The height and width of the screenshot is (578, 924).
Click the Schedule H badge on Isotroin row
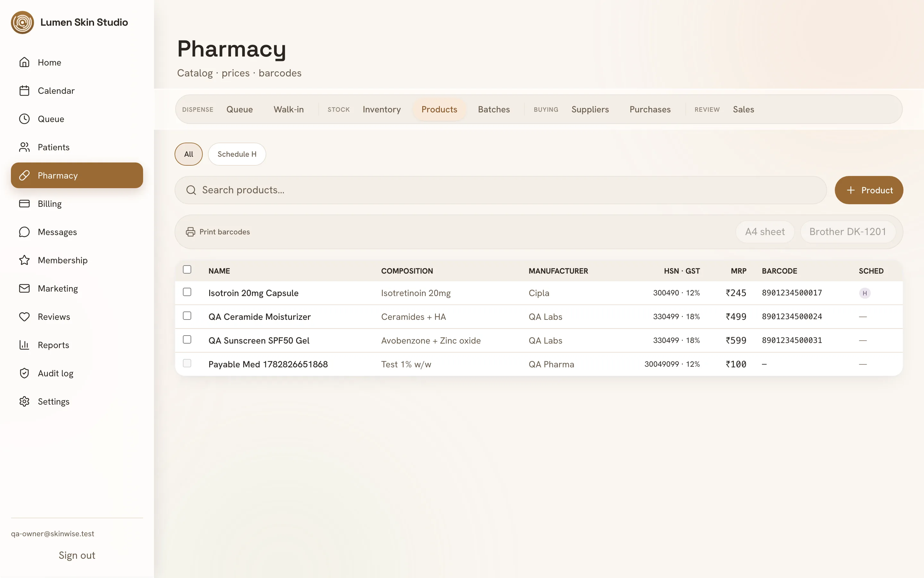pyautogui.click(x=865, y=293)
